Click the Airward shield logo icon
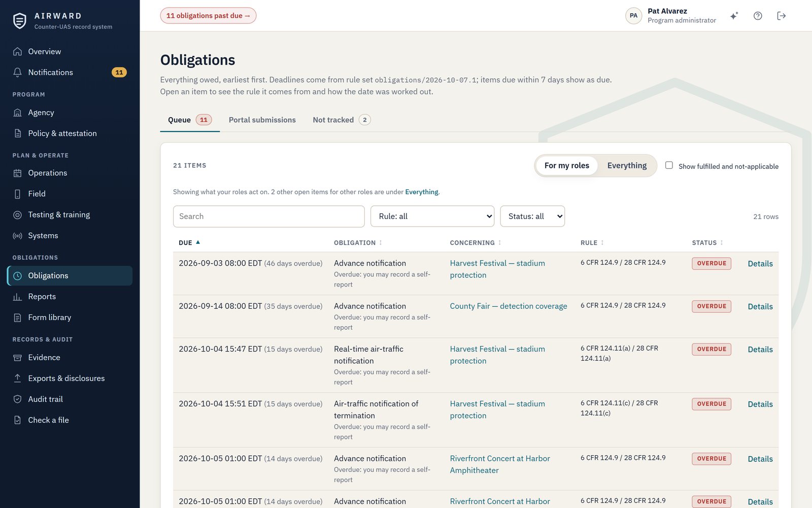Viewport: 812px width, 508px height. coord(19,21)
